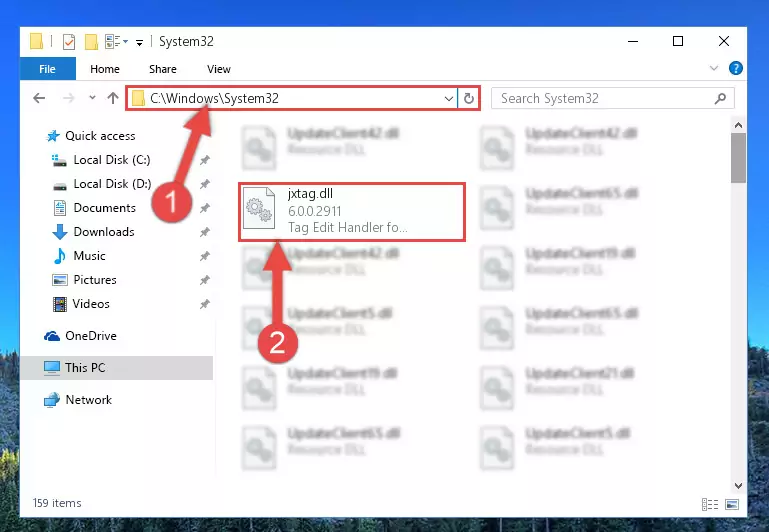Open the recent locations dropdown arrow
Screen dimensions: 769x532
92,98
